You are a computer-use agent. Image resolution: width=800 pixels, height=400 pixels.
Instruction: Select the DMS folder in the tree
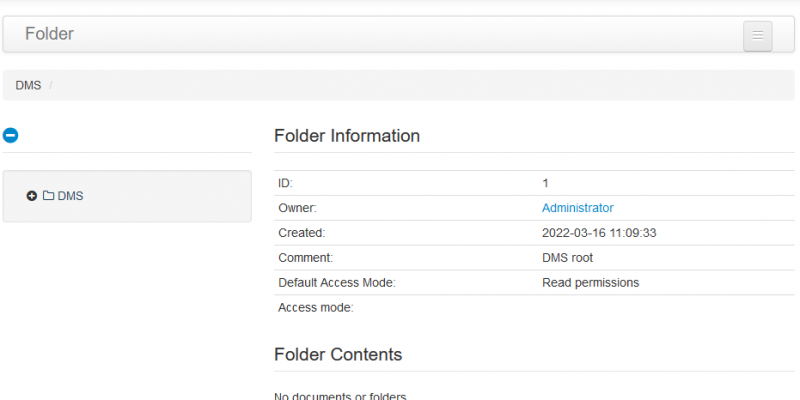(x=70, y=196)
